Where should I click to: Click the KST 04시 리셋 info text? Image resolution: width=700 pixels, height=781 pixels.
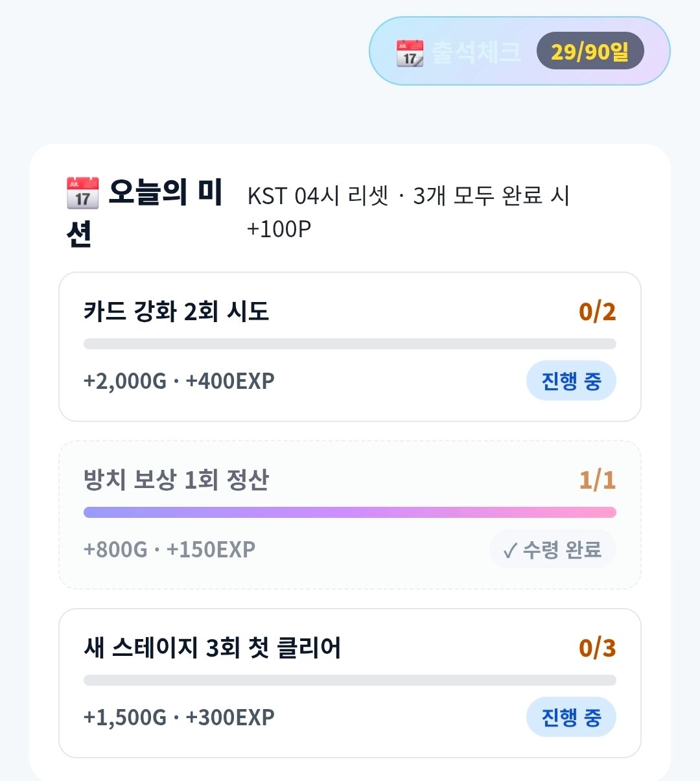coord(318,195)
